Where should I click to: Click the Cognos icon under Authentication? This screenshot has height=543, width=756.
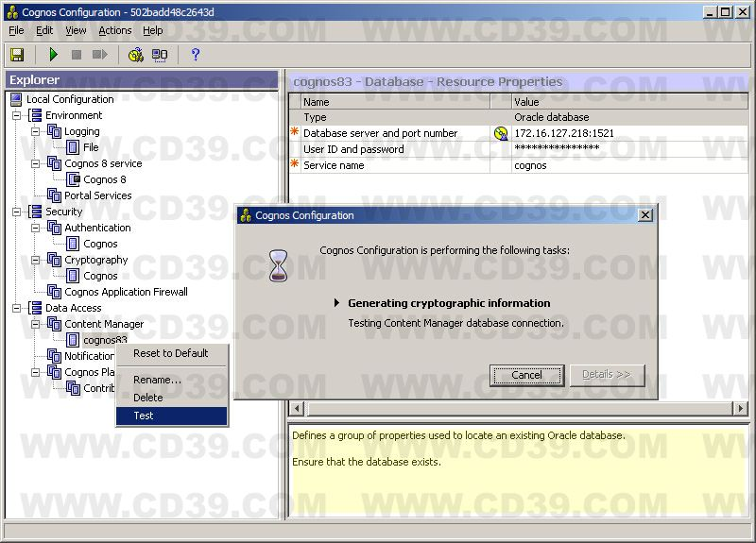pyautogui.click(x=73, y=244)
